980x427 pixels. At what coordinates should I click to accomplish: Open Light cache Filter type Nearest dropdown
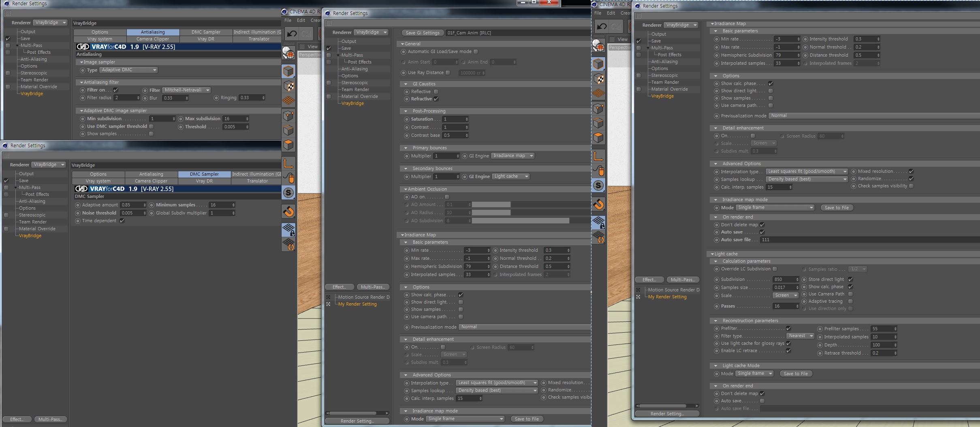(x=801, y=336)
